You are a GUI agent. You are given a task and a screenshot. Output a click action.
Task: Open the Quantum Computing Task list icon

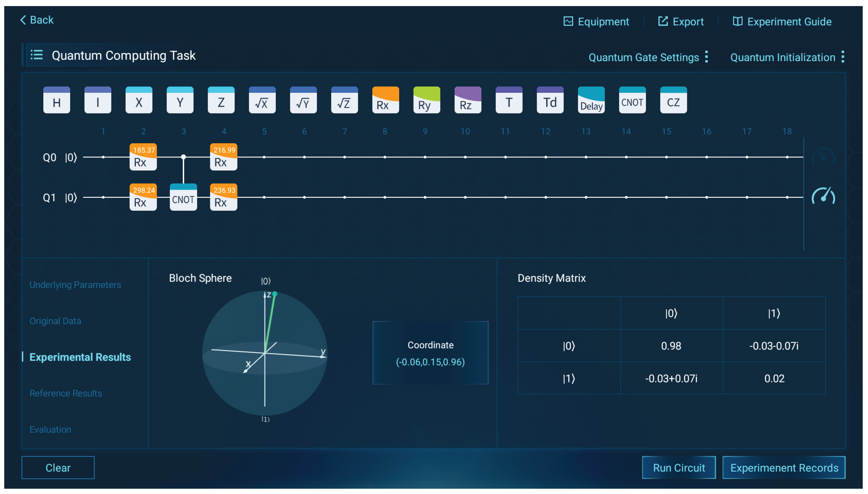[x=37, y=55]
